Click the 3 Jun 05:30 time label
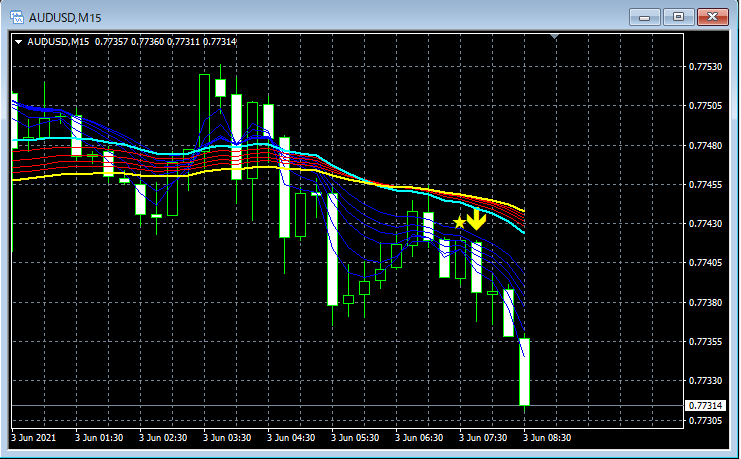 coord(355,438)
